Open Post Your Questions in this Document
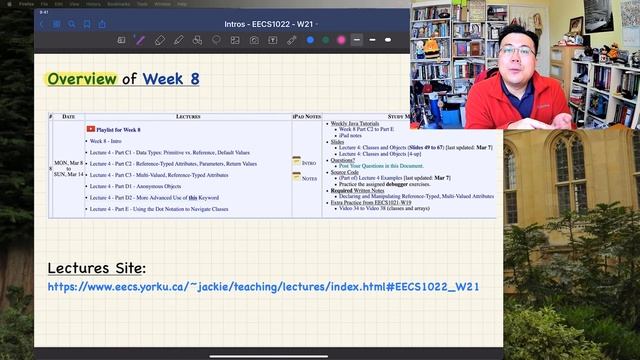640x360 pixels. pyautogui.click(x=381, y=166)
